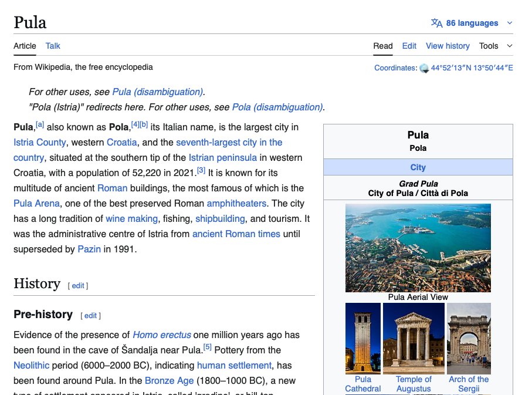Click edit next to Pre-history

tap(90, 315)
